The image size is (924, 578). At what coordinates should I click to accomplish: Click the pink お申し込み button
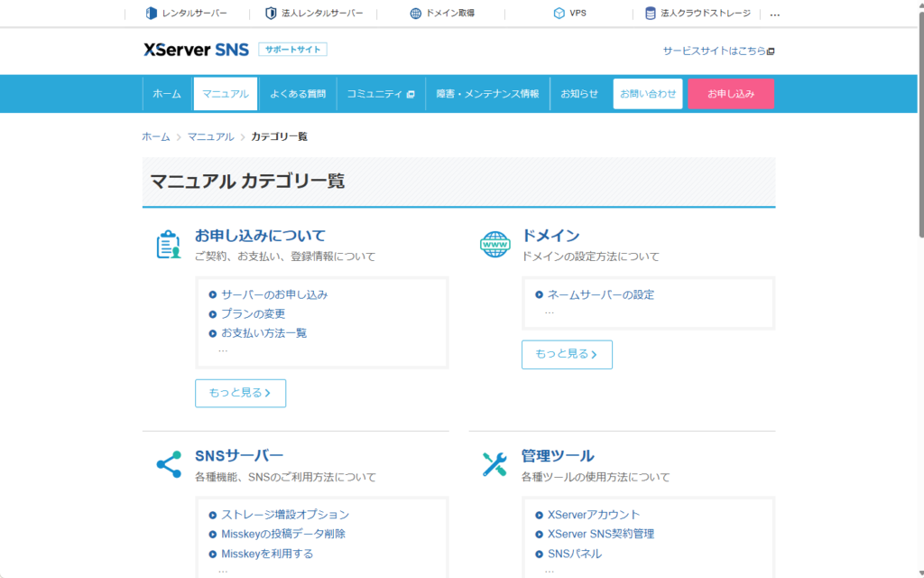coord(731,94)
